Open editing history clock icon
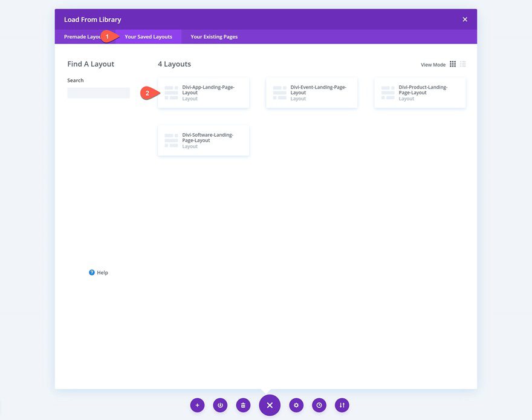The height and width of the screenshot is (420, 532). 319,405
